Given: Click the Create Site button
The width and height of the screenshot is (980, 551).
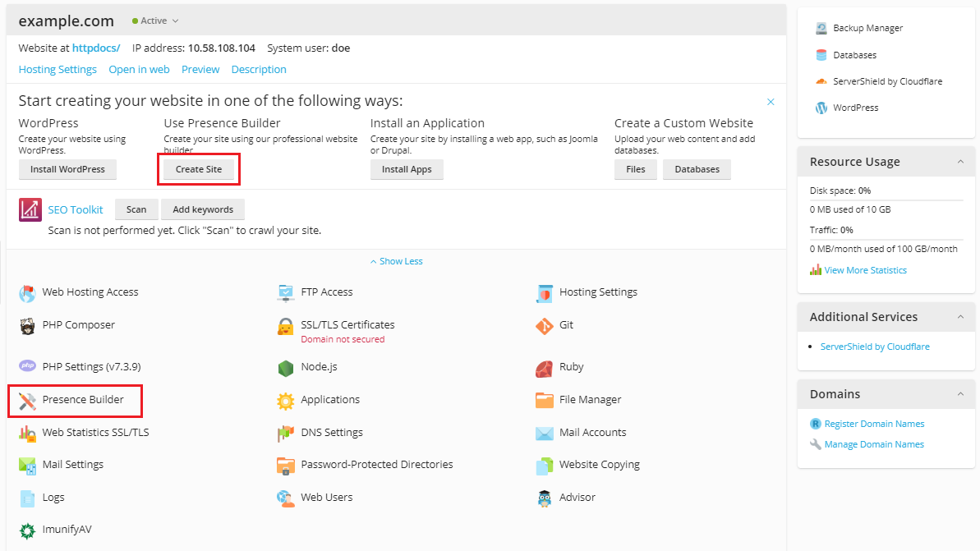Looking at the screenshot, I should pos(199,169).
